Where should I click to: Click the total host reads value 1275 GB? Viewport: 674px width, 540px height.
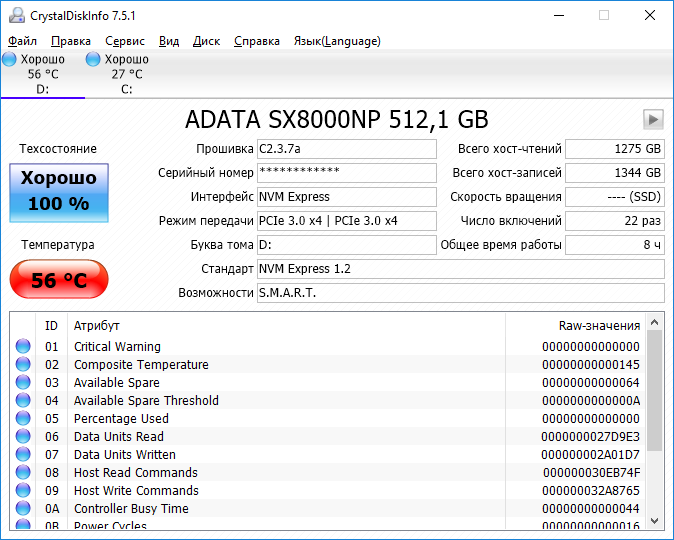click(x=615, y=149)
